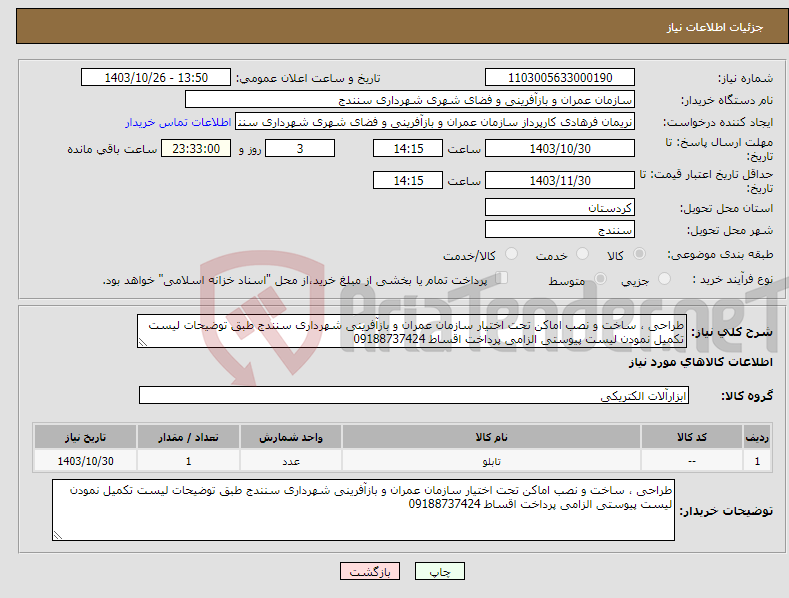Select the خدمت radio button
The width and height of the screenshot is (789, 598).
(x=582, y=254)
